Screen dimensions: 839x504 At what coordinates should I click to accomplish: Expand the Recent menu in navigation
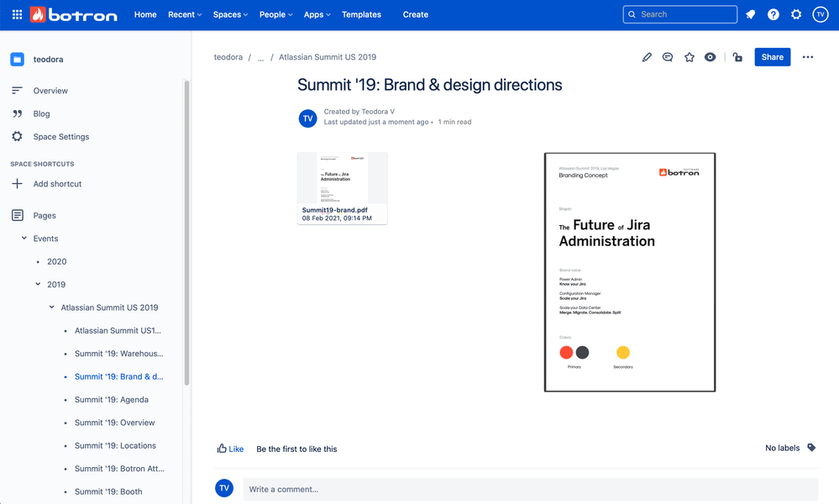point(185,14)
